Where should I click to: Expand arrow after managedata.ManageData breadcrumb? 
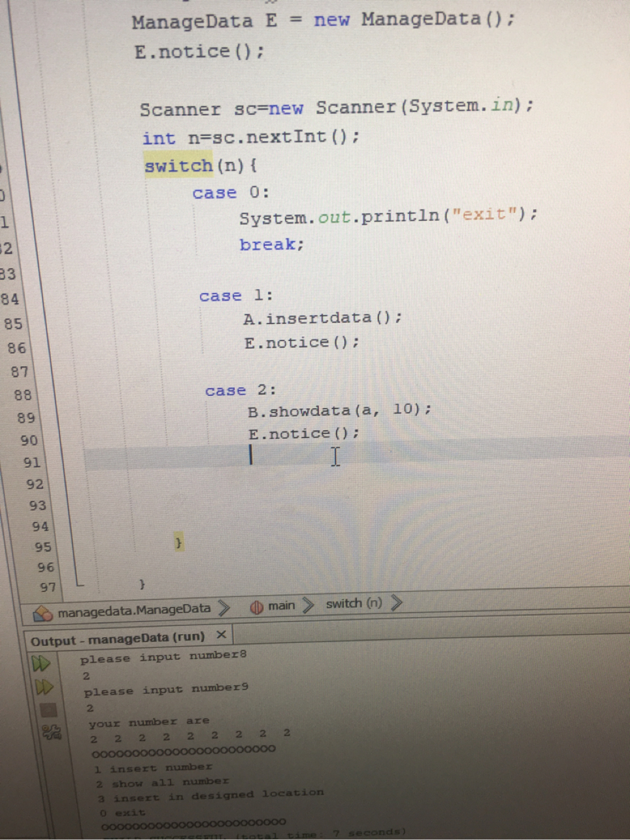click(x=224, y=608)
